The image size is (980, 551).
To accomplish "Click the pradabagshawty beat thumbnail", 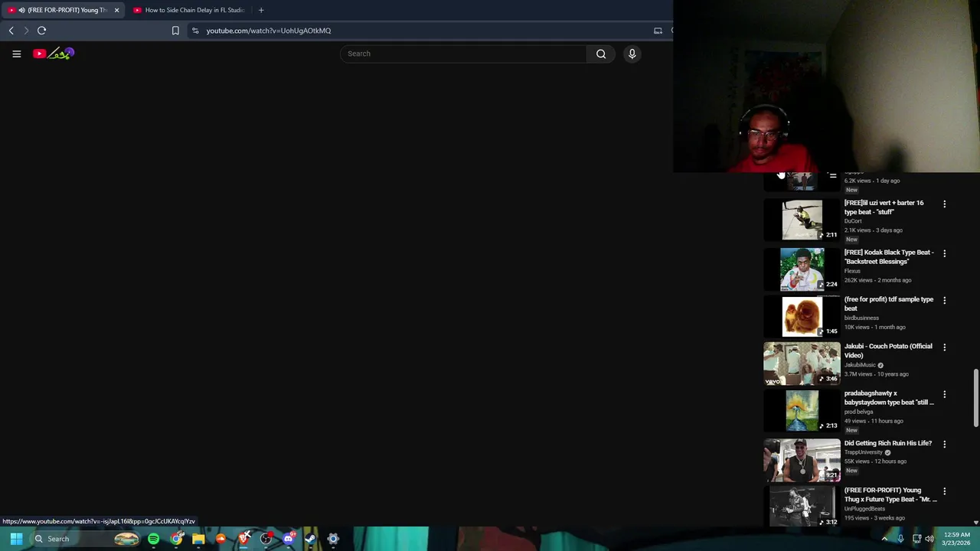I will tap(802, 410).
